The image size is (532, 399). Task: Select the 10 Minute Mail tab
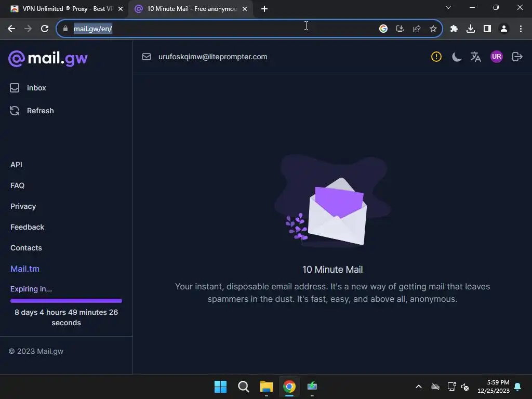tap(190, 9)
